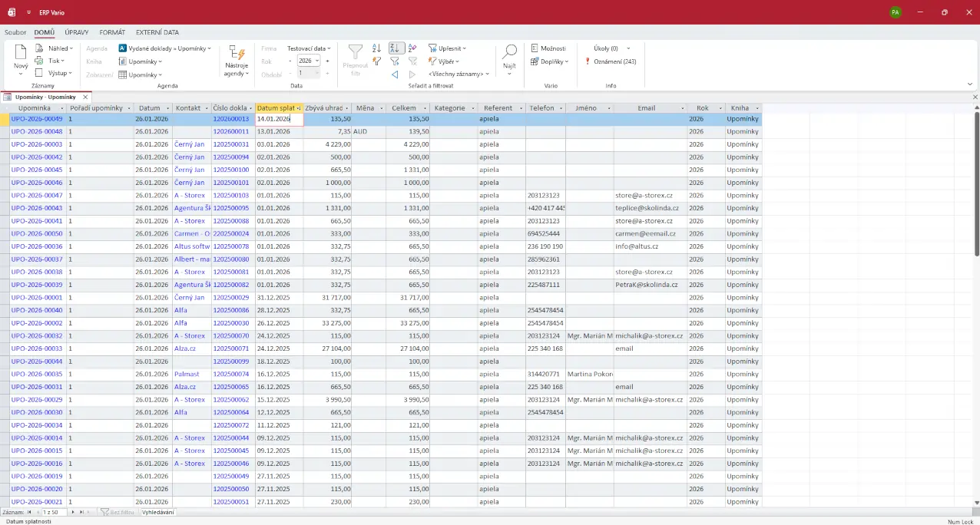
Task: Switch to the ÚPRAVY ribbon tab
Action: 77,33
